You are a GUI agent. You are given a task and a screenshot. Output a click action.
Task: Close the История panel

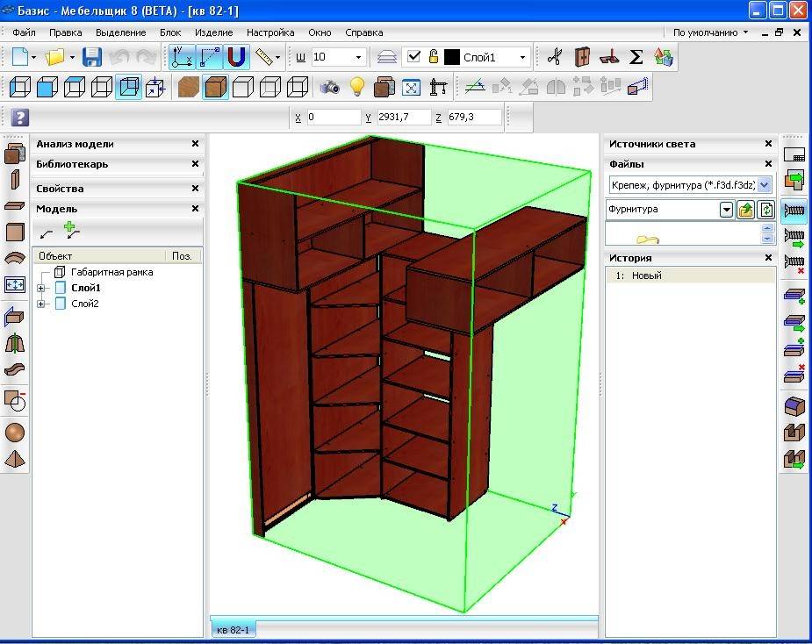768,258
